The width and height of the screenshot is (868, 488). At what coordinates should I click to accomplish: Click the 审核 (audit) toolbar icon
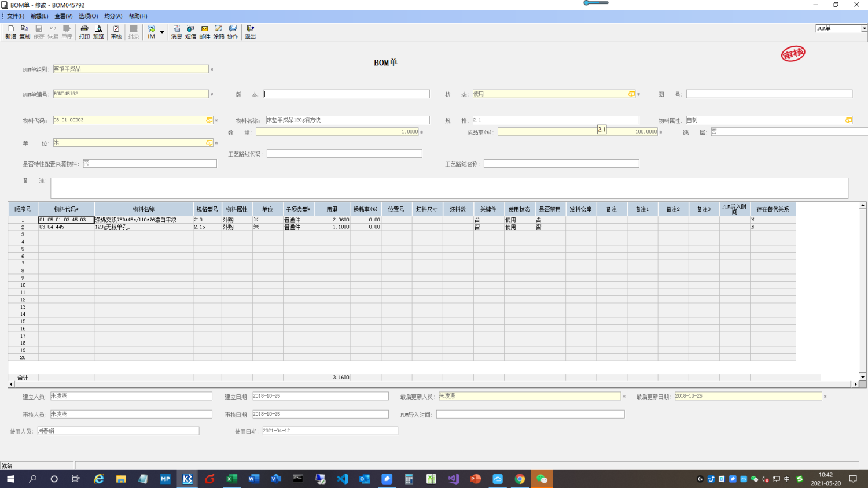pos(116,32)
